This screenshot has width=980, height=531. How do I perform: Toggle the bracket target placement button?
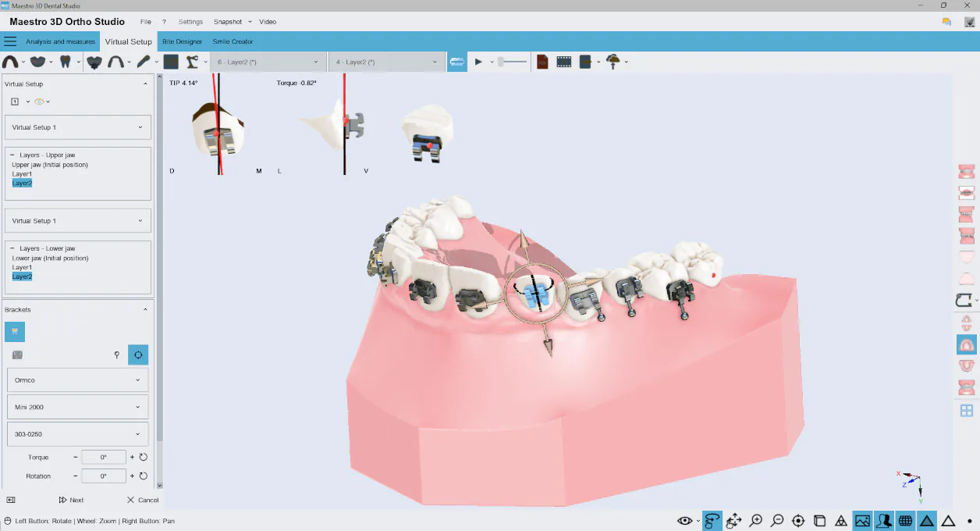[x=138, y=355]
